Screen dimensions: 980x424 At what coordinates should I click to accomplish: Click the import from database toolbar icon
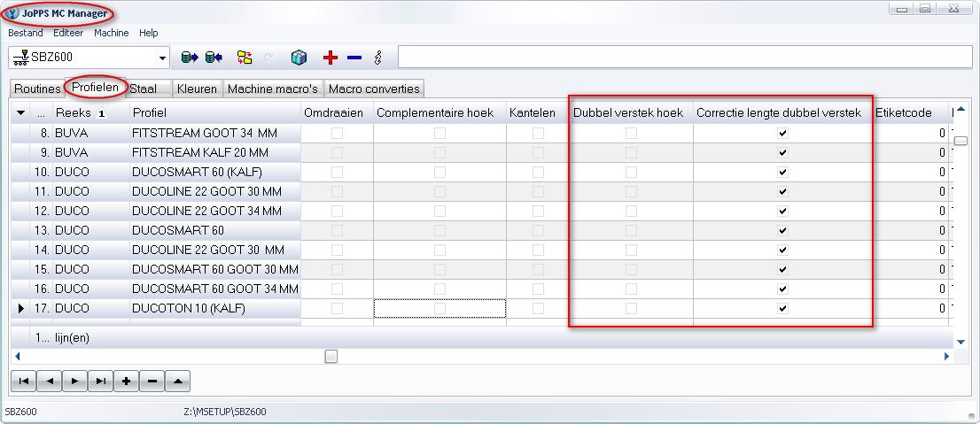click(x=214, y=58)
